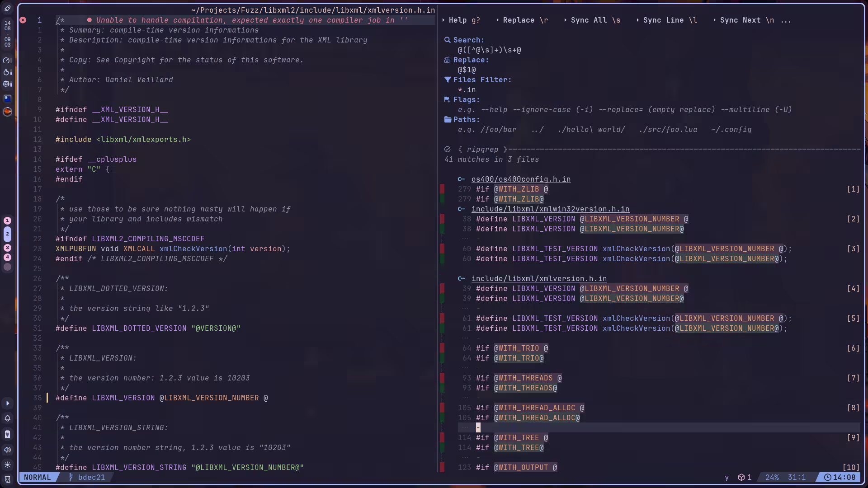Click the Firefox icon in sidebar
This screenshot has height=488, width=868.
(x=8, y=112)
